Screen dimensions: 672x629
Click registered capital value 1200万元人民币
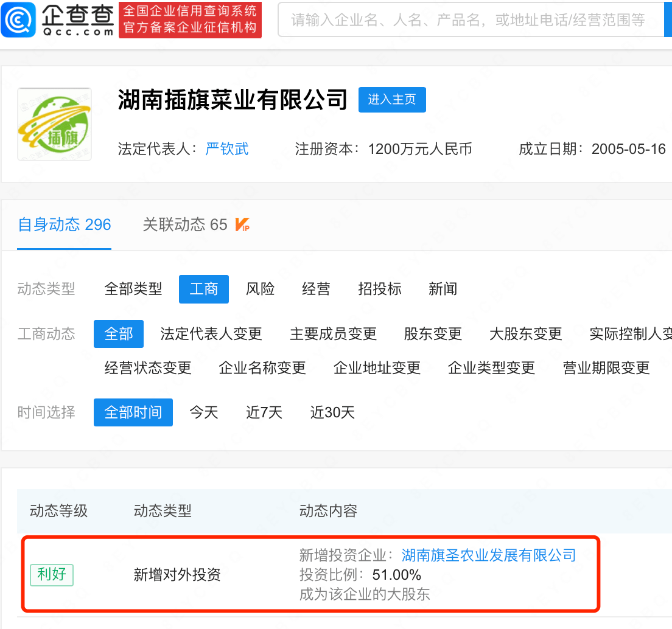(x=420, y=149)
